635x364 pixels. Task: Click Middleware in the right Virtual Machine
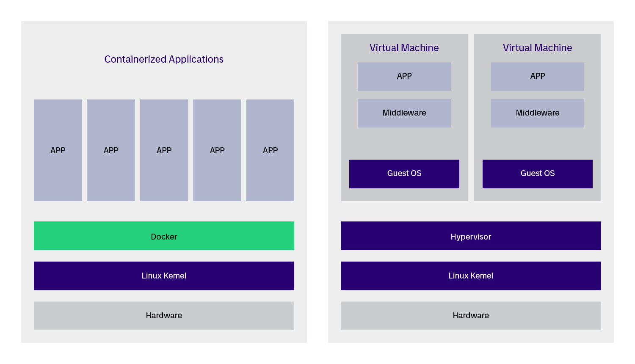coord(537,113)
